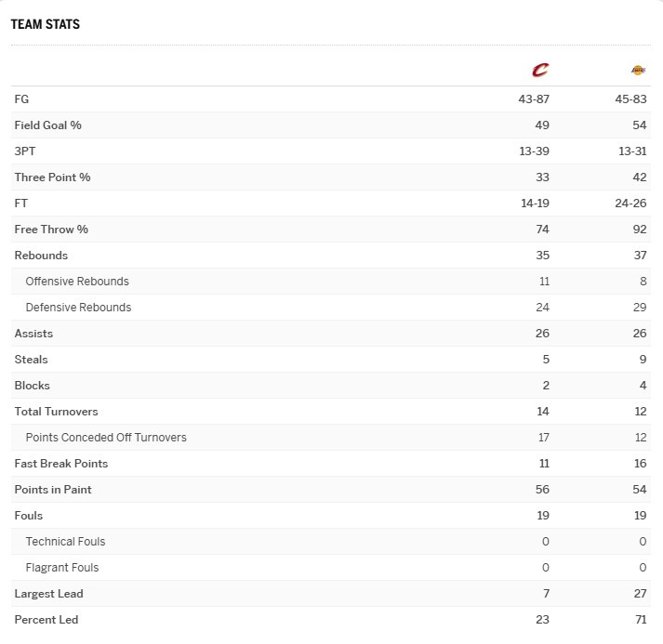Click the Largest Lead row label

pyautogui.click(x=48, y=594)
